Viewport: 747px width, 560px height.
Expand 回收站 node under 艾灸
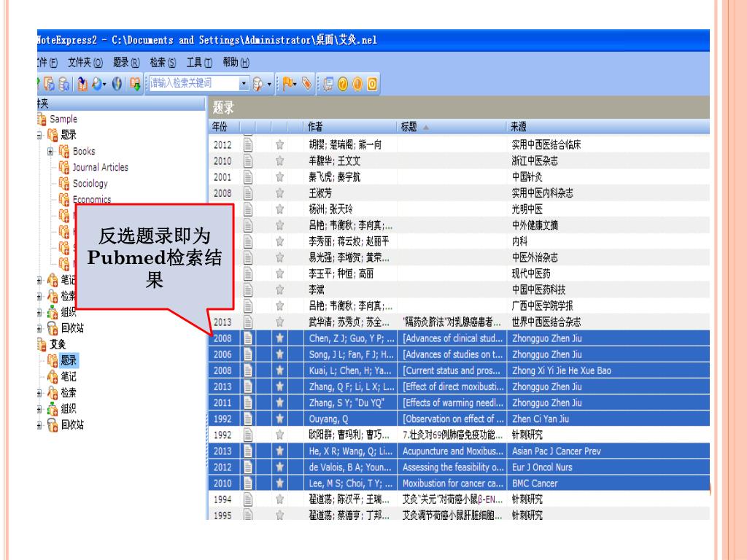click(x=39, y=425)
